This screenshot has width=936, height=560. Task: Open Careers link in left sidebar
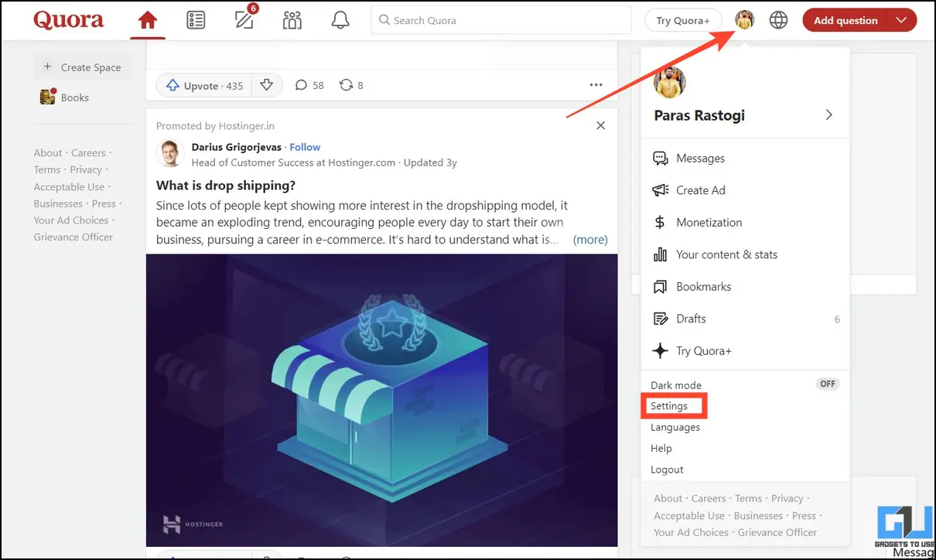tap(88, 153)
